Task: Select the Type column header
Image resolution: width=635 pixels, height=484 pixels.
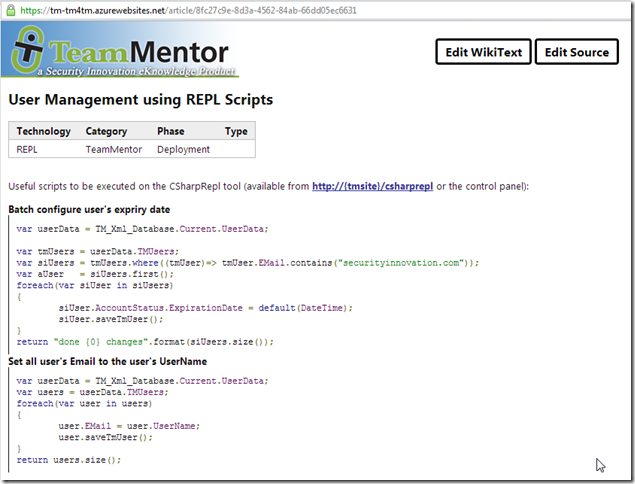Action: [x=236, y=131]
